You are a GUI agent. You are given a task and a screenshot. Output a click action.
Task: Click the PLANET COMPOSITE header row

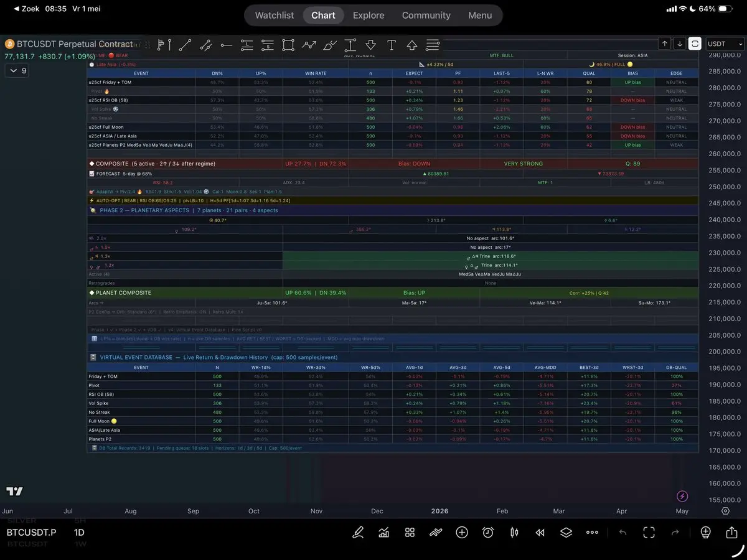[x=393, y=292]
